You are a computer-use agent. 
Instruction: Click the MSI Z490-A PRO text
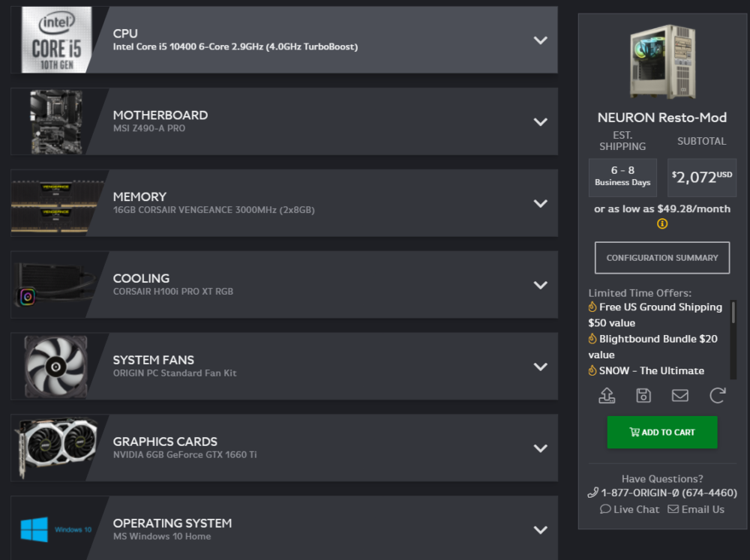[149, 128]
